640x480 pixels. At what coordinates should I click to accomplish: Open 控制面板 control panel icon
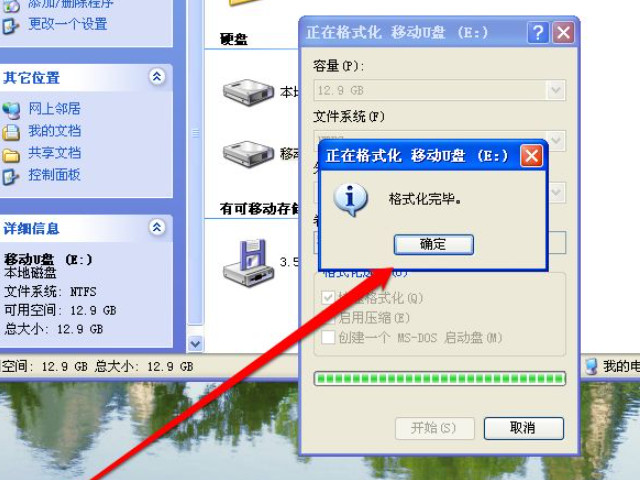[x=11, y=176]
